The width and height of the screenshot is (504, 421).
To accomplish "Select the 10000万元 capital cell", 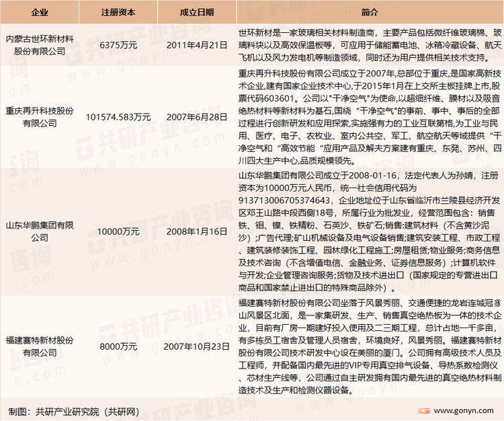I will tap(118, 231).
